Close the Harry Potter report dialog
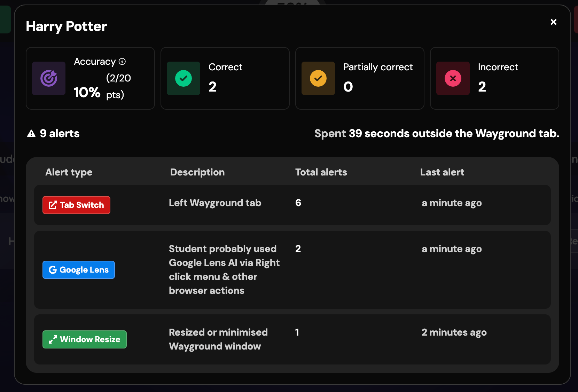Image resolution: width=578 pixels, height=392 pixels. pyautogui.click(x=554, y=22)
